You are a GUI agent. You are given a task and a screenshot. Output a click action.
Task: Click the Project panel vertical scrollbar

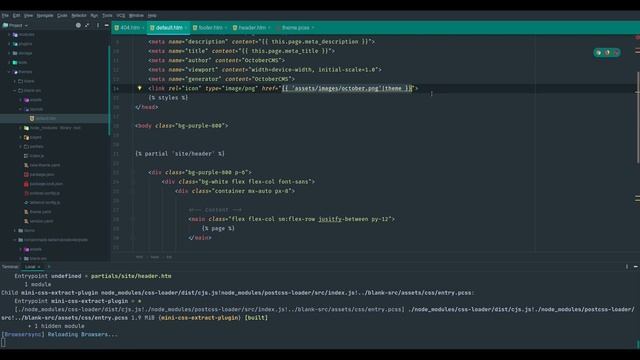click(x=109, y=90)
